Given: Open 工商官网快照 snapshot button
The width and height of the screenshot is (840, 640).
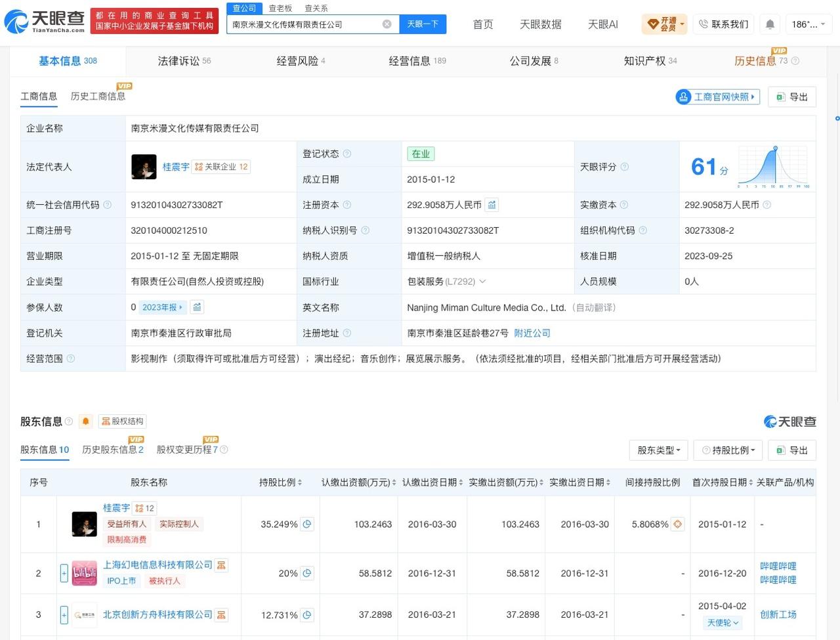Looking at the screenshot, I should (718, 96).
